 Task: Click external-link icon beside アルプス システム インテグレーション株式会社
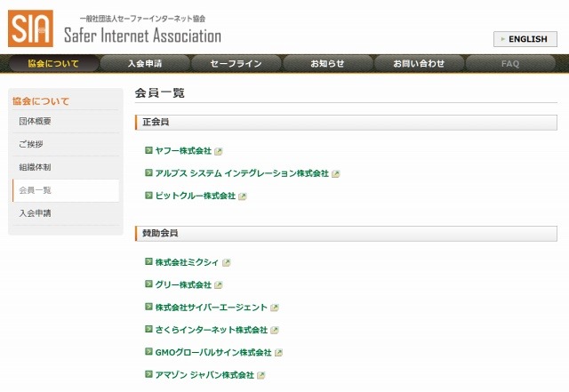pyautogui.click(x=336, y=174)
